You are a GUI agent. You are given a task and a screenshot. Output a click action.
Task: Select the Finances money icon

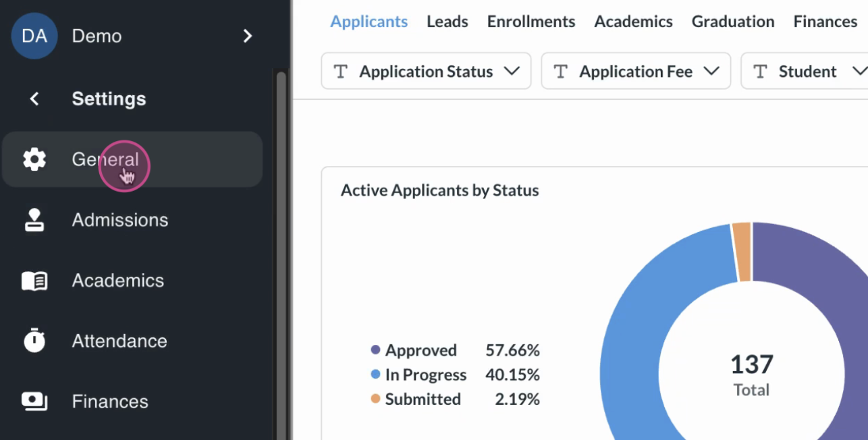(x=34, y=402)
